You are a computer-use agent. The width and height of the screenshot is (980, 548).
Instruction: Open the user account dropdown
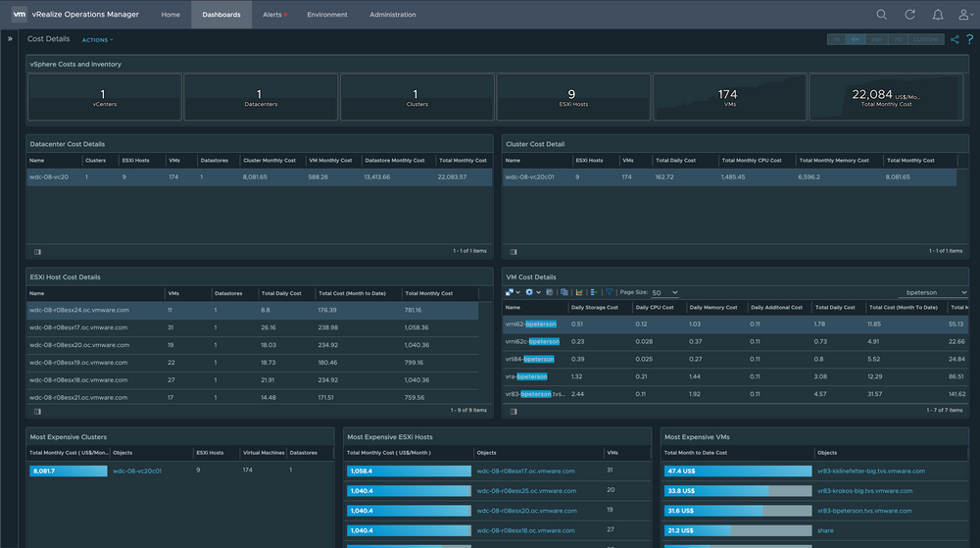point(965,15)
